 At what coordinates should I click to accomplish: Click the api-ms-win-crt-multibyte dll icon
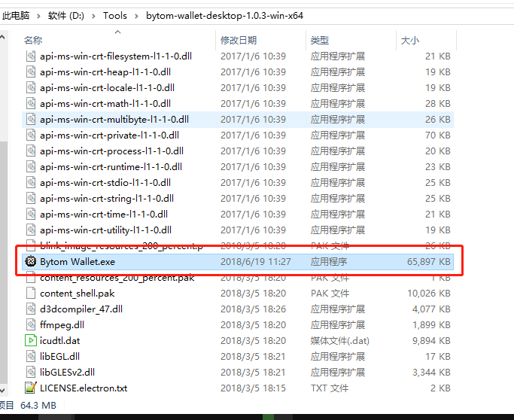[31, 119]
